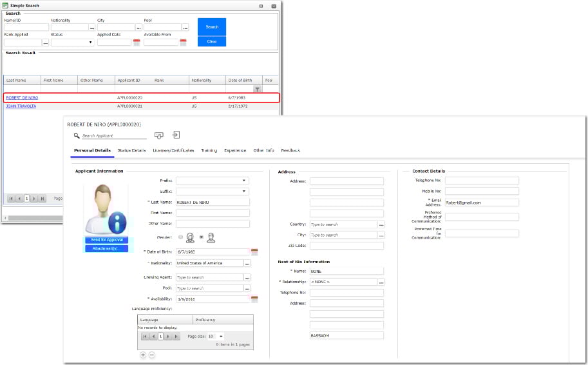Select the female gender radio button
The height and width of the screenshot is (365, 588).
tap(181, 237)
